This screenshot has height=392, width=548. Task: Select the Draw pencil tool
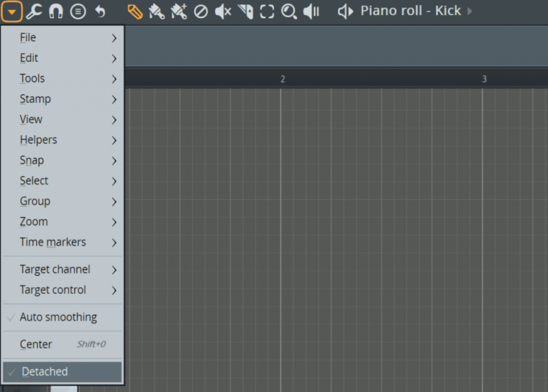coord(135,11)
